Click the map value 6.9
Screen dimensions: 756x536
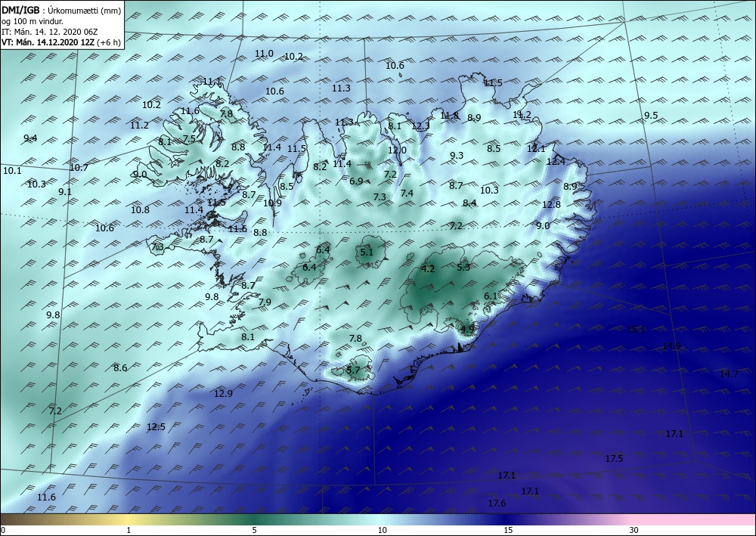356,181
